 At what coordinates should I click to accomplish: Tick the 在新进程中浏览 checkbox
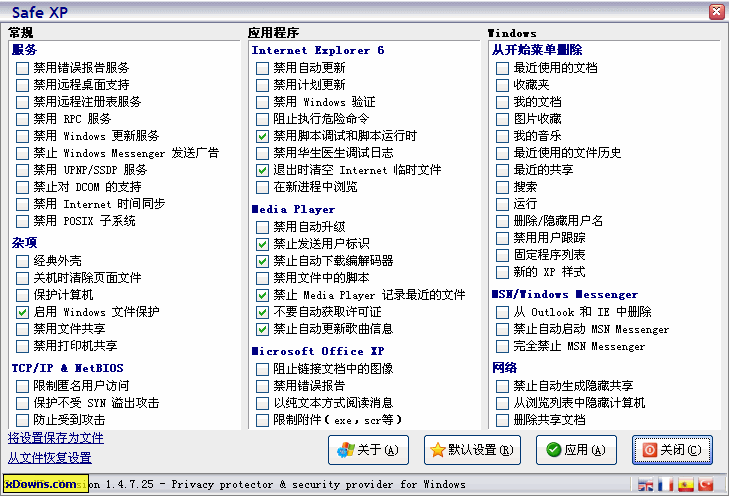[x=262, y=187]
